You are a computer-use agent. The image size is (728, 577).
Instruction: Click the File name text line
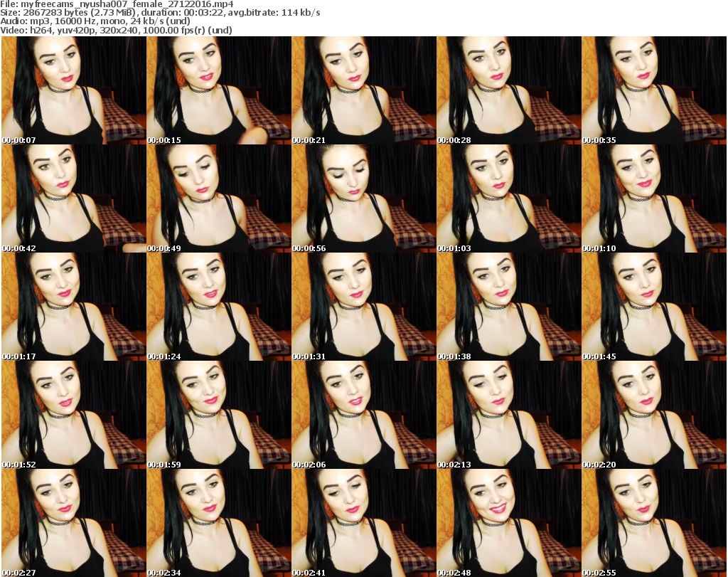[x=117, y=4]
